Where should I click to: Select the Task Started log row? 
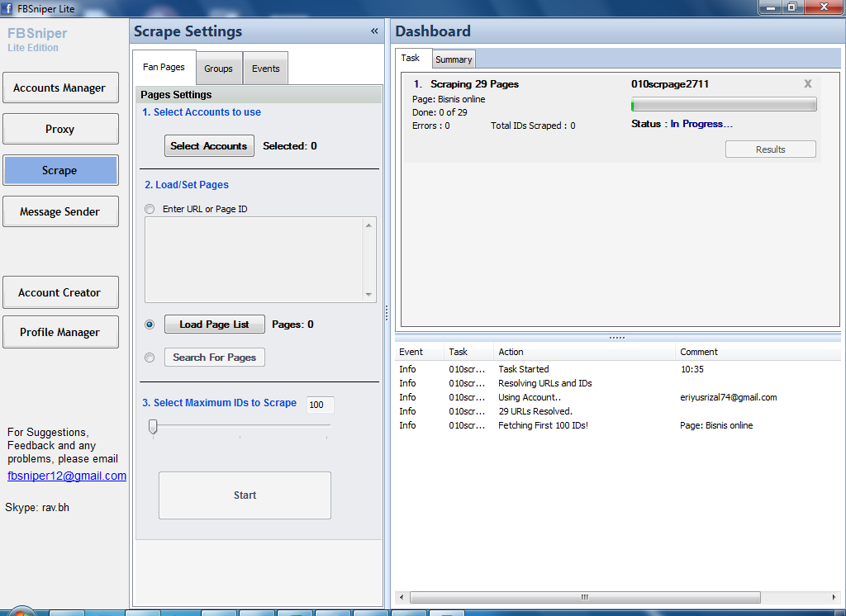click(x=618, y=369)
